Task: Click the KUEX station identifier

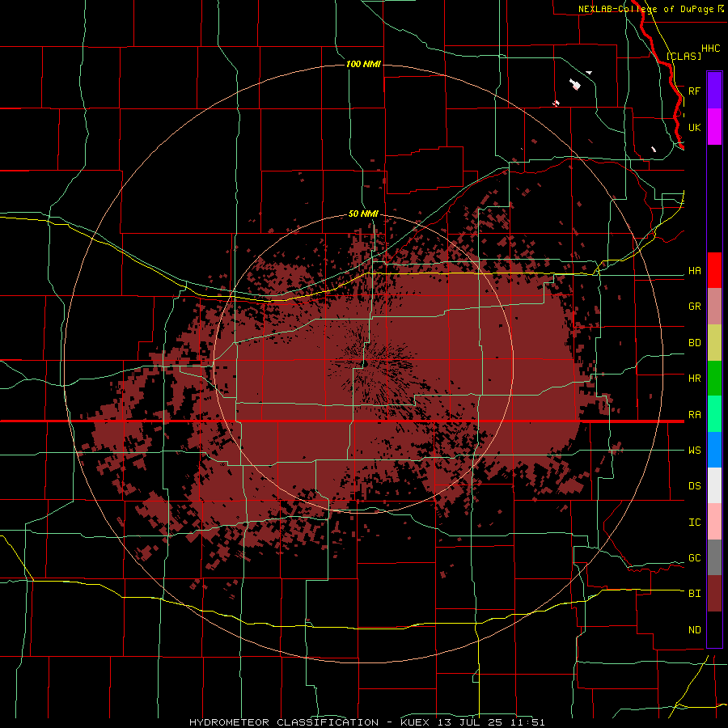Action: pyautogui.click(x=415, y=722)
